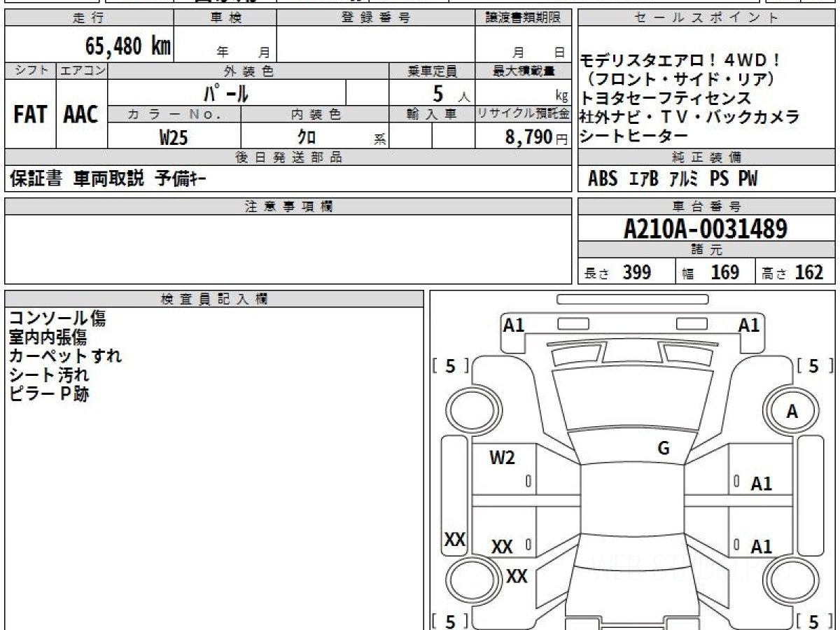The image size is (840, 630).
Task: Click the パール exterior color value
Action: pos(226,93)
